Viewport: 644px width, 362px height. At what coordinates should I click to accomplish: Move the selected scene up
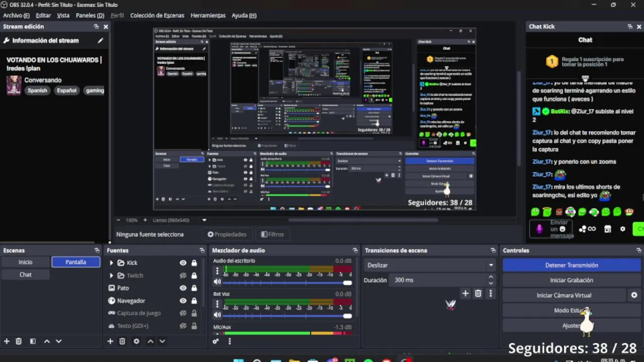click(47, 341)
